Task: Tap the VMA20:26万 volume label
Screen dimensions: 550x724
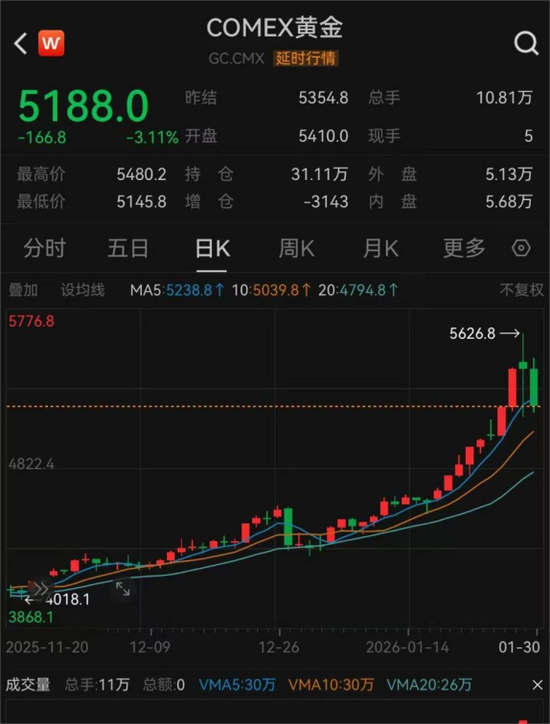Action: point(429,685)
